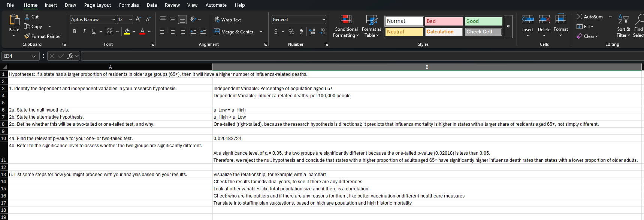644x220 pixels.
Task: Toggle underline formatting
Action: click(94, 32)
